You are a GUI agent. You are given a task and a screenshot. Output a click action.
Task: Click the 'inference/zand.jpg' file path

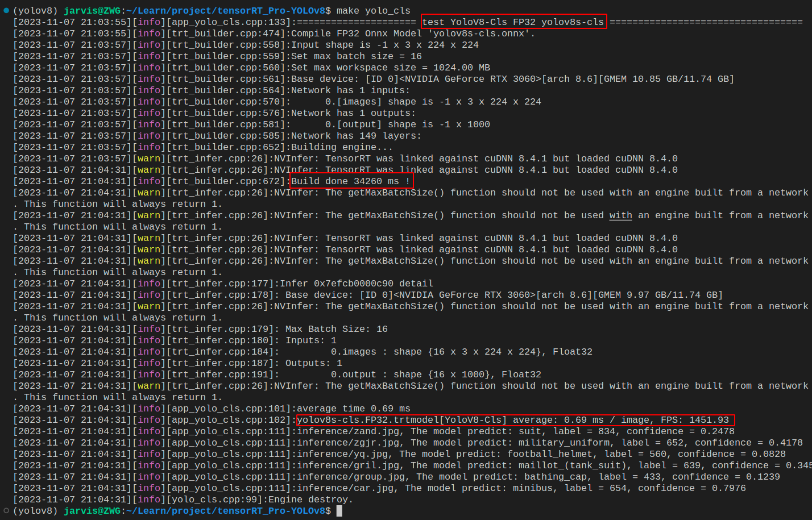348,431
